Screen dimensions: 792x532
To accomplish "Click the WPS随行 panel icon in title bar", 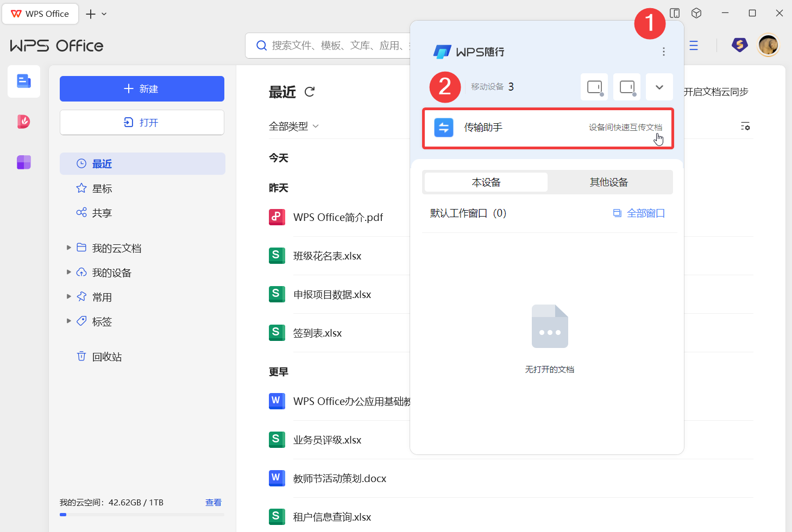I will point(675,13).
